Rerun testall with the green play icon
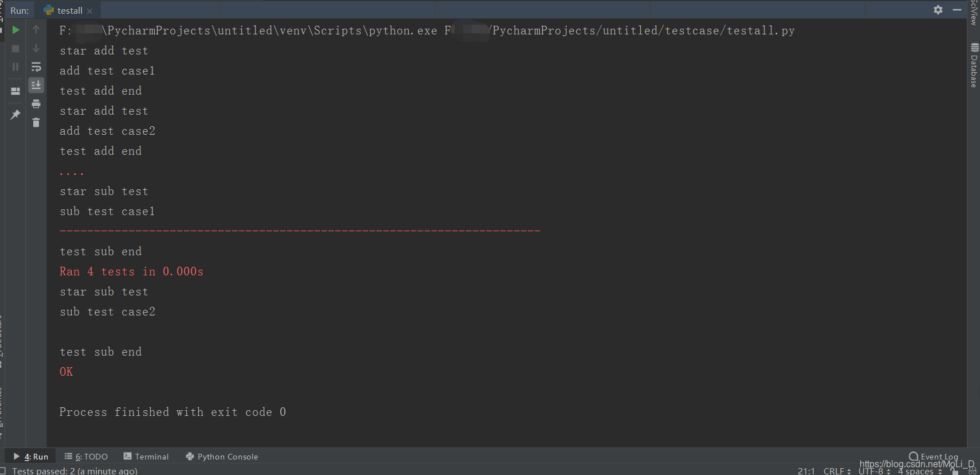This screenshot has width=980, height=475. [x=15, y=30]
